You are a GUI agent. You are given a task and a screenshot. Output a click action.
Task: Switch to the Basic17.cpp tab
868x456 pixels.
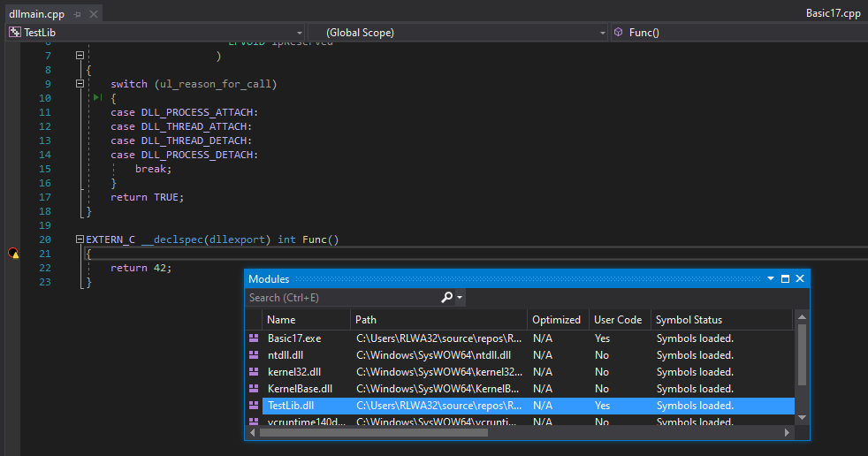coord(833,14)
